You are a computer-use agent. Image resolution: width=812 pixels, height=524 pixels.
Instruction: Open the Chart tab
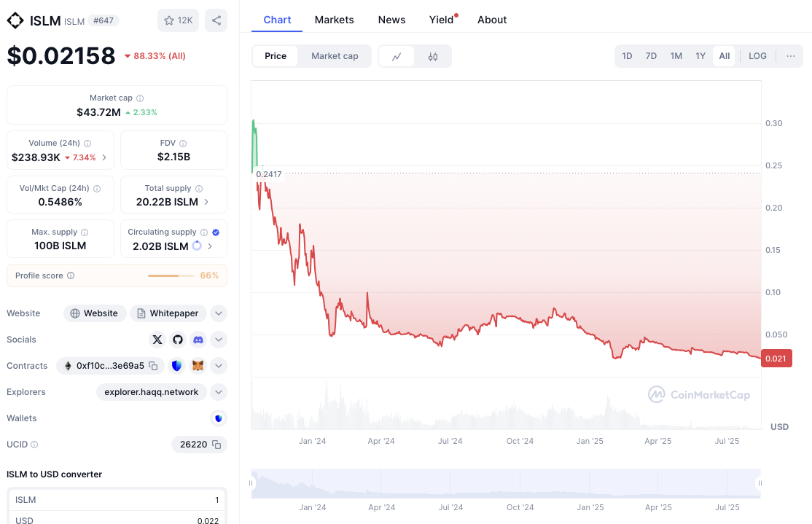(277, 20)
